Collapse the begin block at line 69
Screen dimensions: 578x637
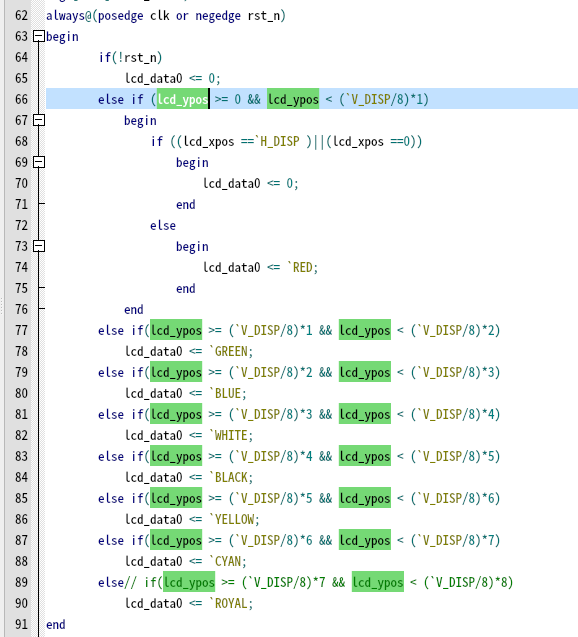point(39,162)
